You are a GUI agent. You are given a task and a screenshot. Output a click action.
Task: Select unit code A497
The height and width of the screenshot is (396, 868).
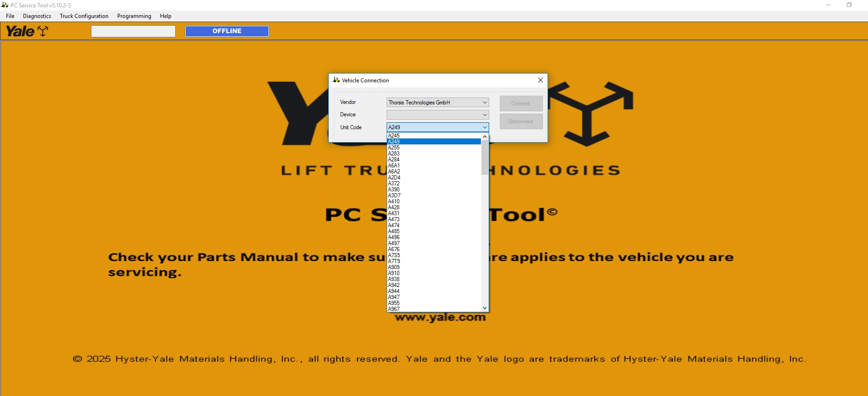[x=434, y=243]
